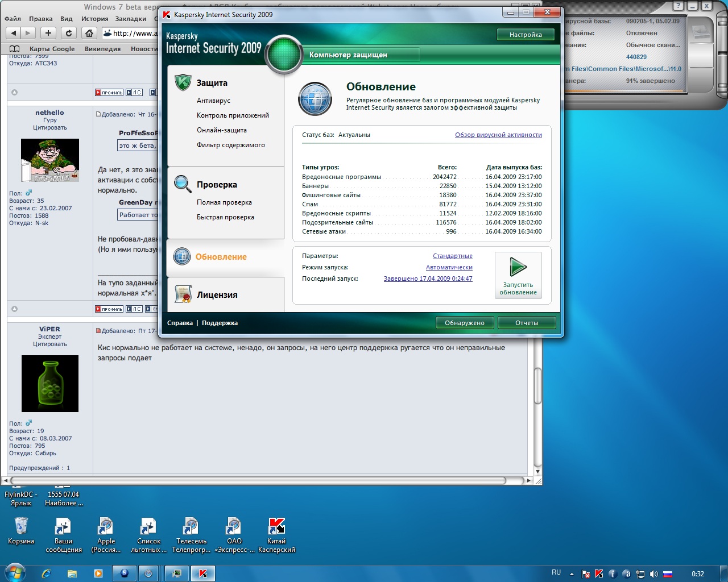
Task: Open the Википедия bookmark in browser
Action: coord(102,49)
